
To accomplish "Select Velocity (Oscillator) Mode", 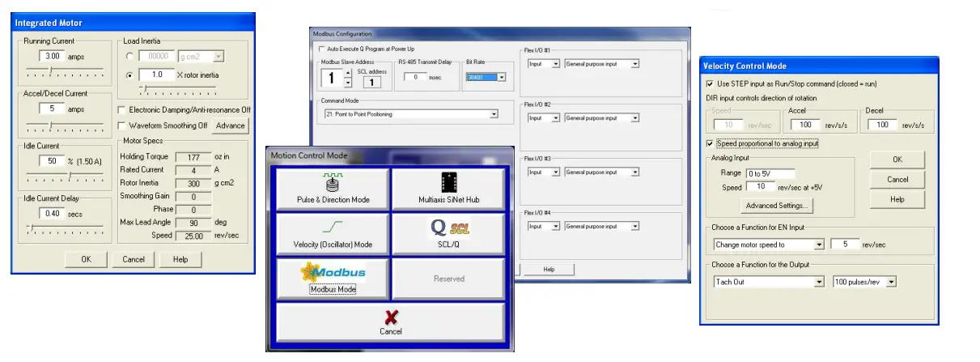I will [x=332, y=234].
